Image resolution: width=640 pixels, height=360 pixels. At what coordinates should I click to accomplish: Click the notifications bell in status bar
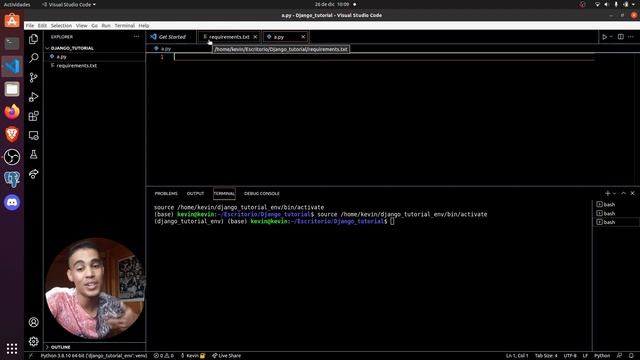(x=631, y=356)
